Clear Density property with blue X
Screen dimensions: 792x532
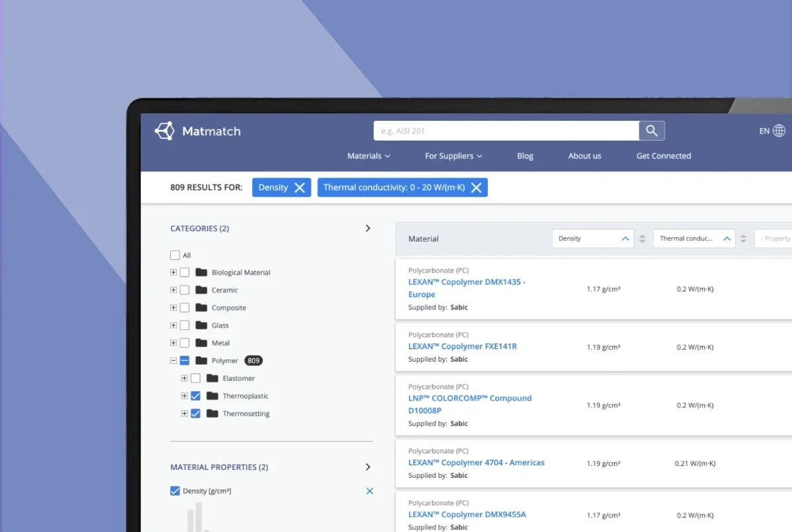point(370,491)
